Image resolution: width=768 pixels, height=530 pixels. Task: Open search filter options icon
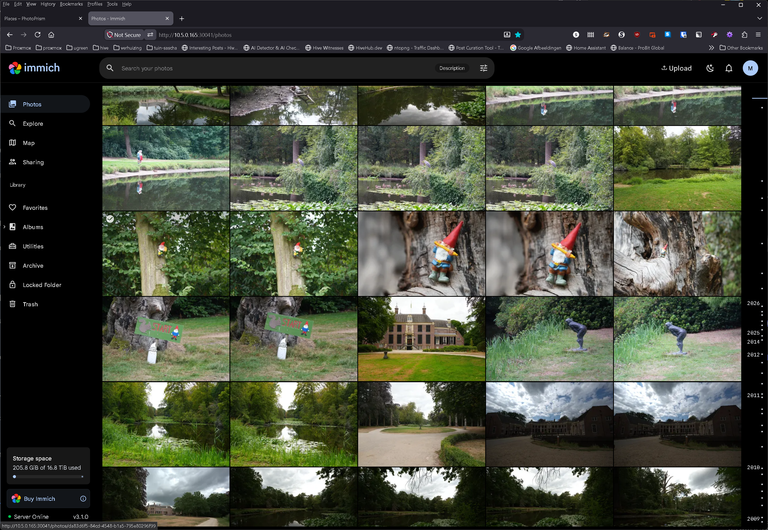click(x=483, y=68)
